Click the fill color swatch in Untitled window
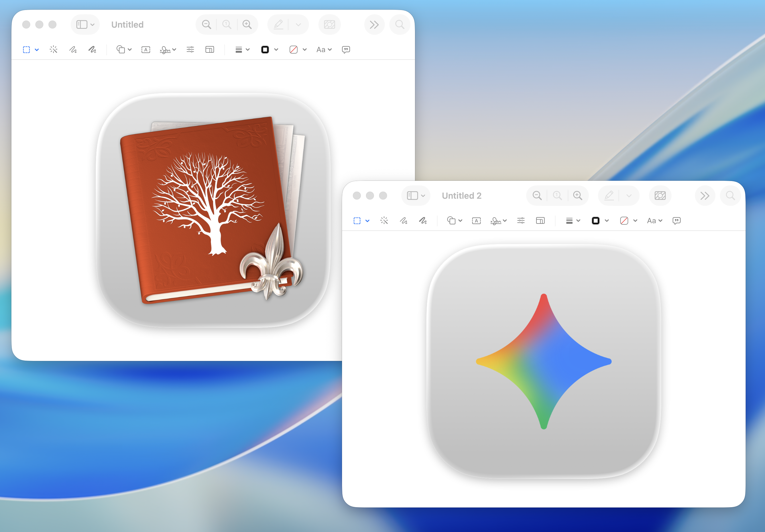This screenshot has width=765, height=532. 294,50
